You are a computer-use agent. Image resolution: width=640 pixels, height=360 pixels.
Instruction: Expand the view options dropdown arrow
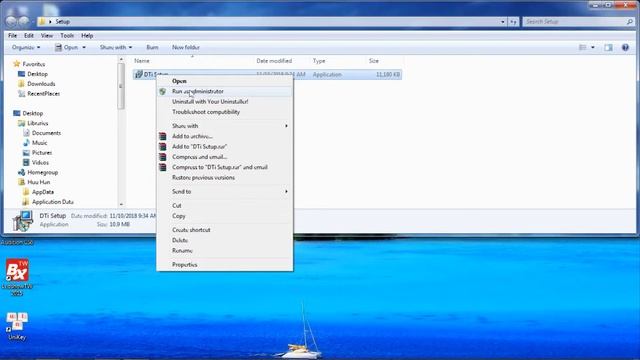pos(593,47)
